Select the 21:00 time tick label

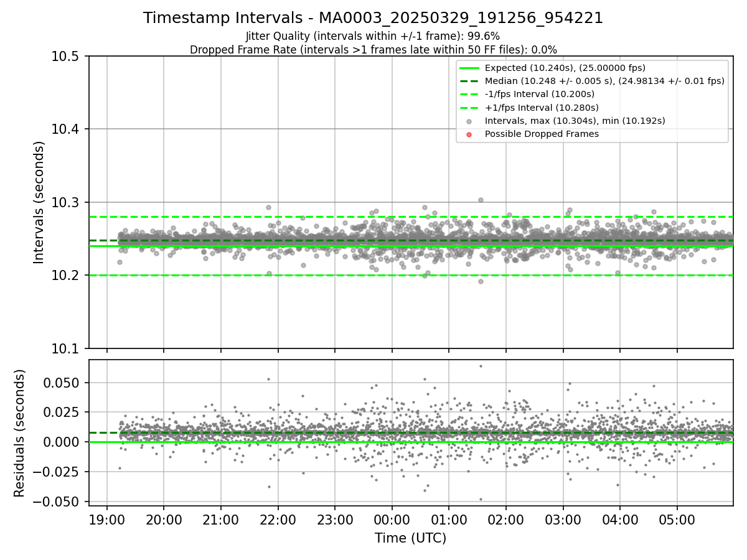point(221,520)
